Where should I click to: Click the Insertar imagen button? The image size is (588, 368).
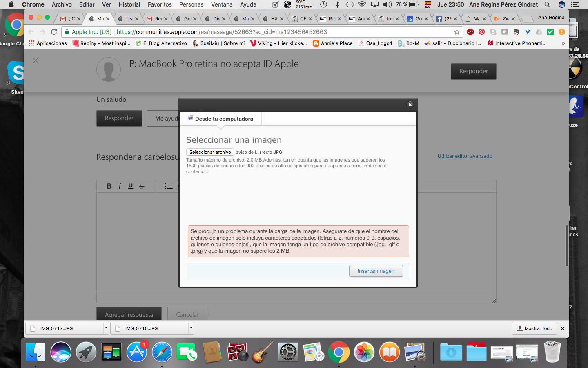(x=376, y=271)
